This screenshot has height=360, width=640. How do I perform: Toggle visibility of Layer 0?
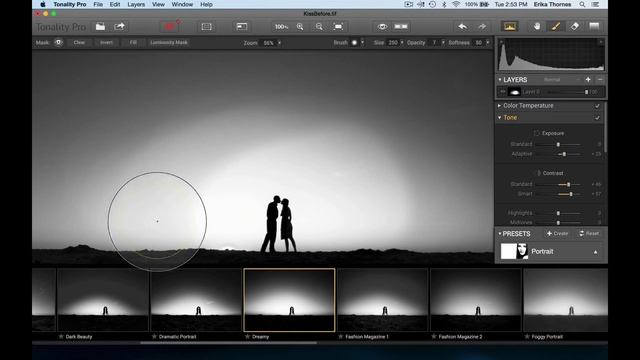coord(502,92)
